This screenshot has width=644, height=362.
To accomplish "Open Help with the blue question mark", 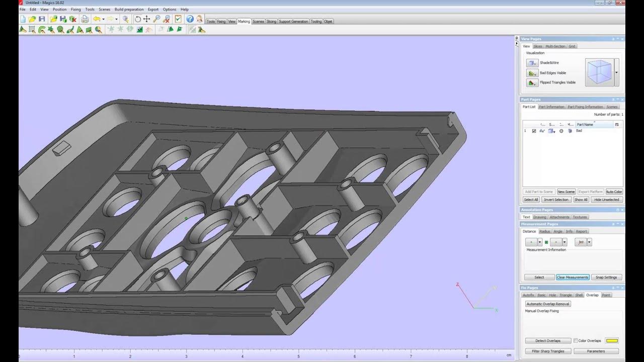I will click(x=190, y=19).
